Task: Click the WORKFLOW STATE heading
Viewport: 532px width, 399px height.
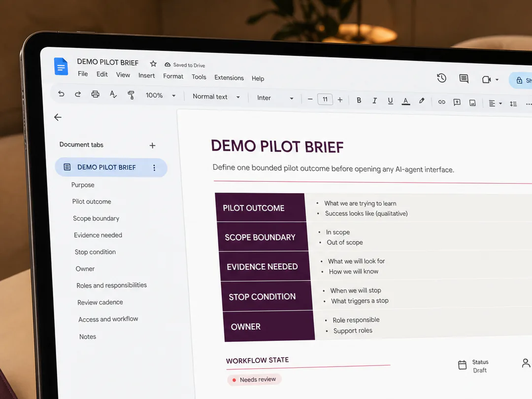Action: [258, 360]
